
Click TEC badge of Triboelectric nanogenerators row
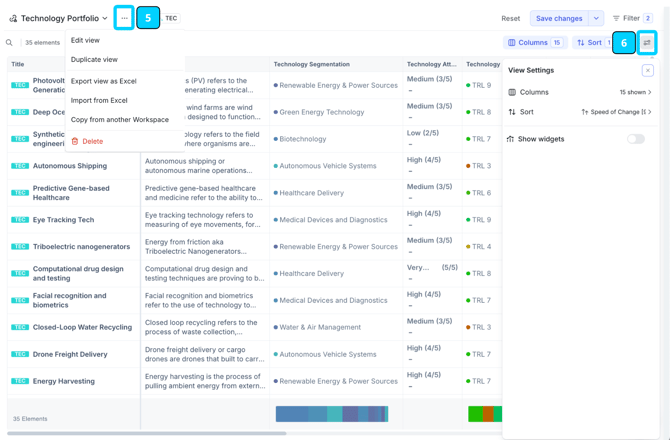pyautogui.click(x=20, y=246)
